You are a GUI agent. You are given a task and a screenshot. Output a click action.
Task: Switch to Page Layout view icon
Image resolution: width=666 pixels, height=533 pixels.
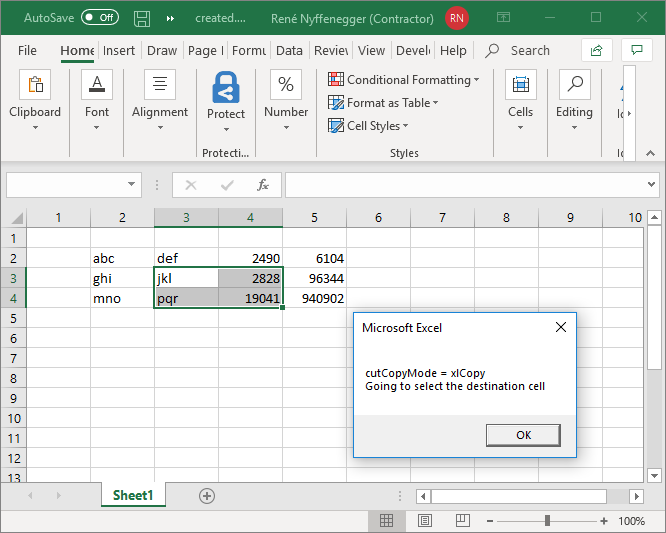[x=422, y=521]
